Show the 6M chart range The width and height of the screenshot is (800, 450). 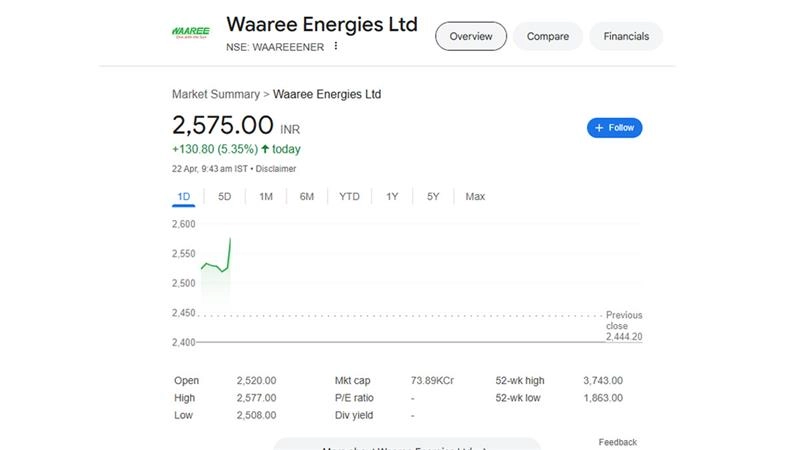[307, 196]
